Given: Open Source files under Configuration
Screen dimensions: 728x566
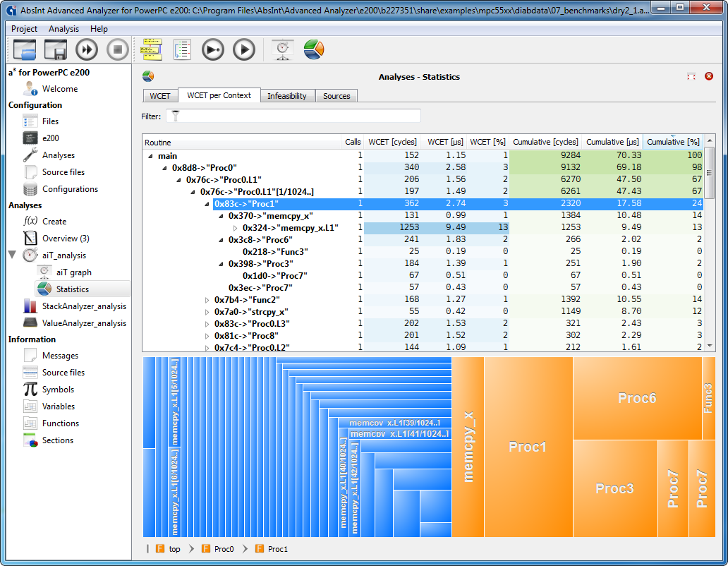Looking at the screenshot, I should tap(63, 171).
